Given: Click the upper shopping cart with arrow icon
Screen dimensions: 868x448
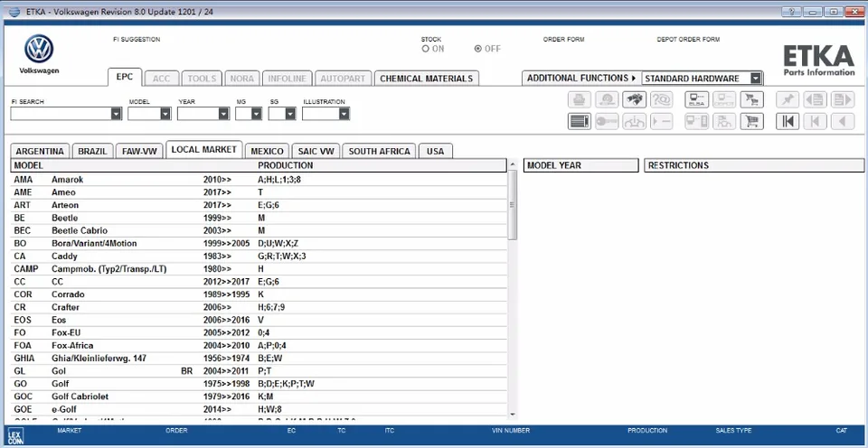Looking at the screenshot, I should click(751, 99).
